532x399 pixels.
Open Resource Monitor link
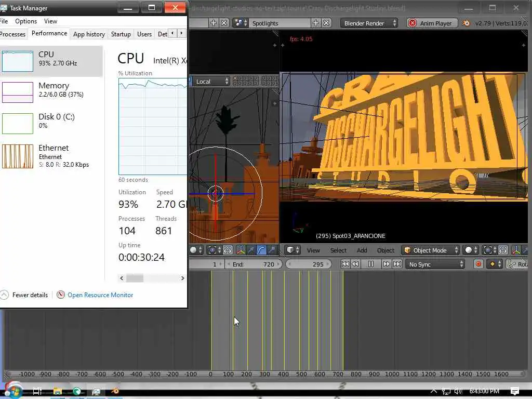point(100,295)
